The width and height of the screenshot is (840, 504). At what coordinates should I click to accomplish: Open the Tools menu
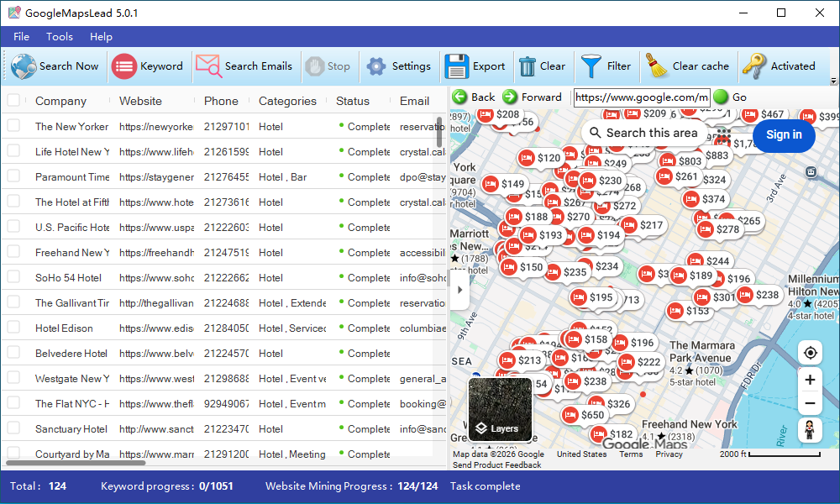(60, 36)
